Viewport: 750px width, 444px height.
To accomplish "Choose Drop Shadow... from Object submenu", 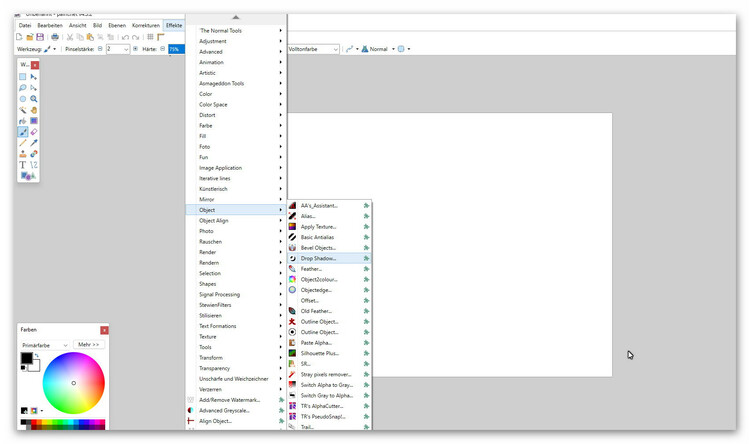I will (x=329, y=258).
